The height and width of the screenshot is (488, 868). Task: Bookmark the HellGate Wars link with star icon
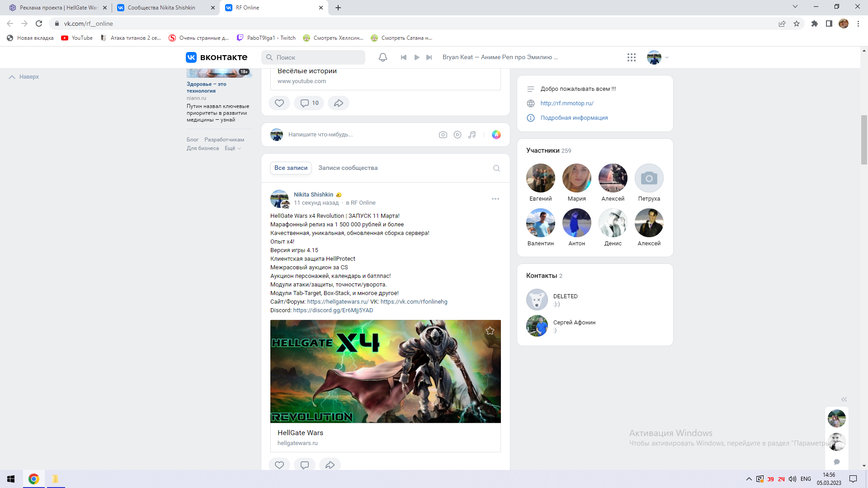(490, 331)
